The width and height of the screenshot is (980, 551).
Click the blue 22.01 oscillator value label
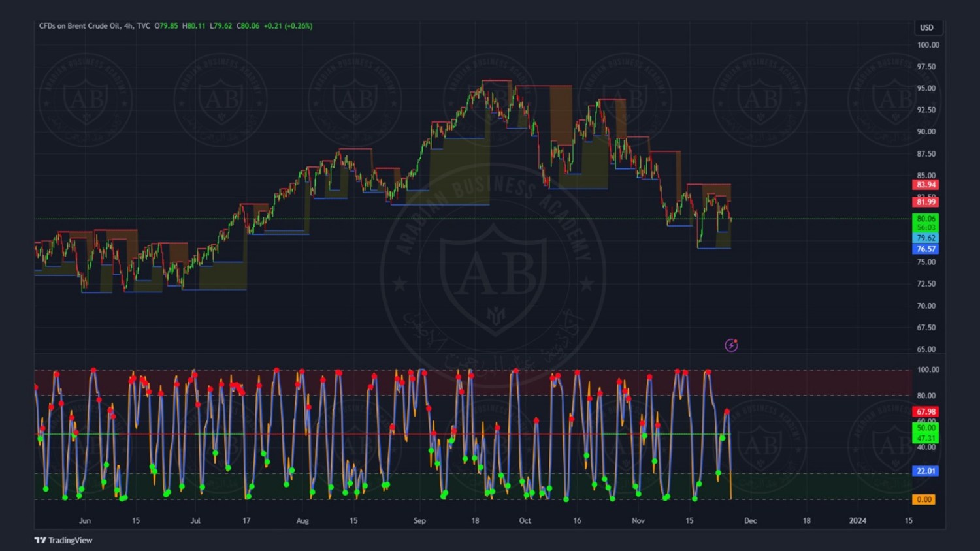pyautogui.click(x=925, y=471)
